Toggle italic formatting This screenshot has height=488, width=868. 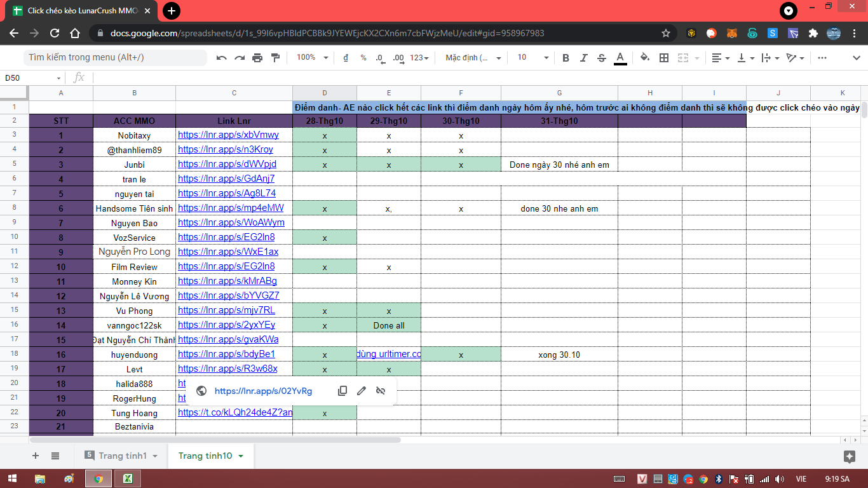(x=583, y=58)
